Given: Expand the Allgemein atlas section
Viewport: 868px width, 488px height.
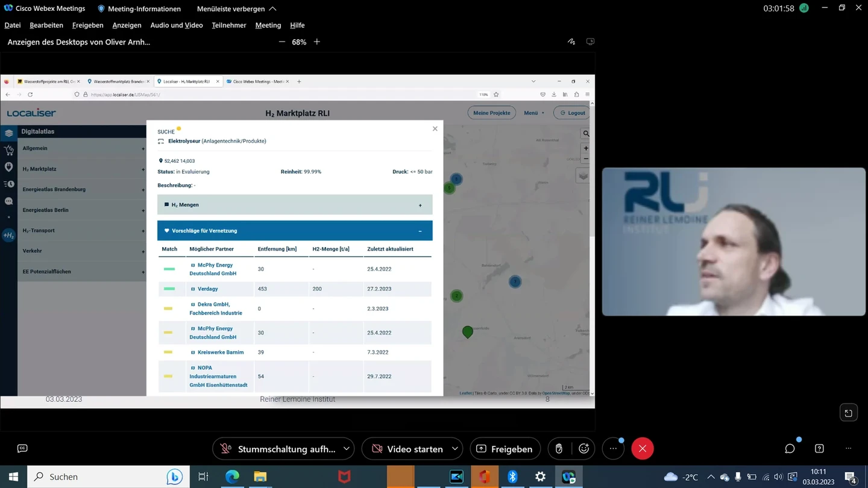Looking at the screenshot, I should click(x=81, y=148).
